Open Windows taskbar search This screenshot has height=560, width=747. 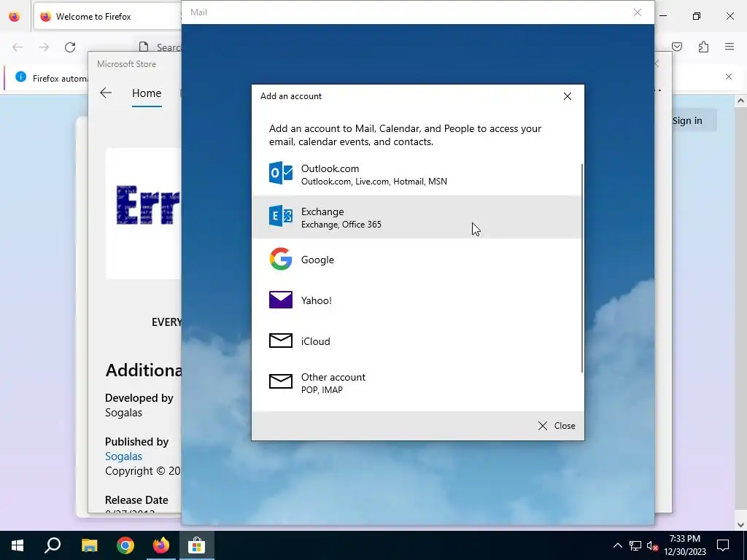[53, 545]
